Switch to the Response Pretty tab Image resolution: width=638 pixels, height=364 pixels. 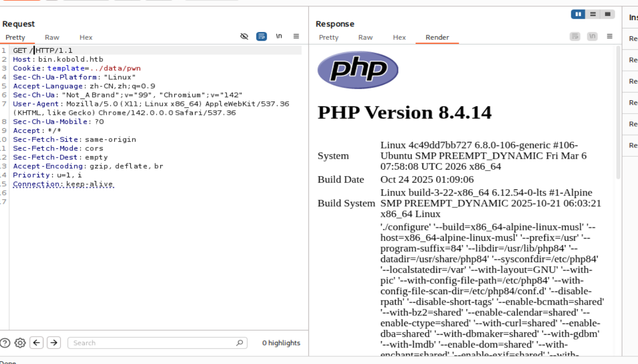[x=329, y=37]
